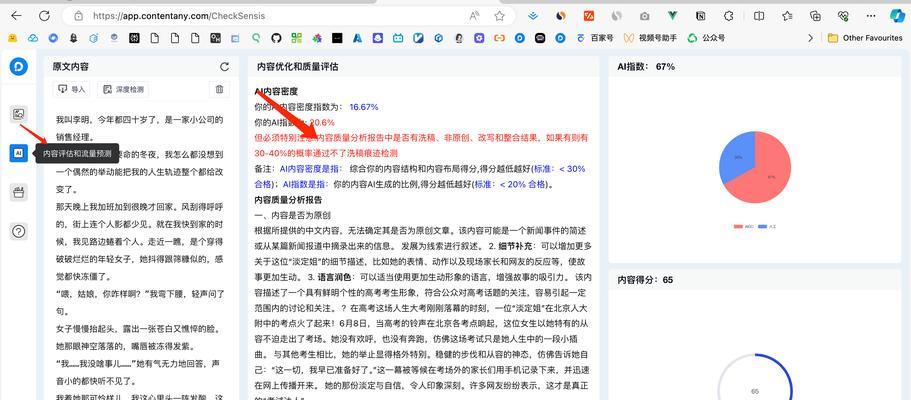Open the Favourites list icon
Image resolution: width=911 pixels, height=400 pixels.
coord(787,16)
